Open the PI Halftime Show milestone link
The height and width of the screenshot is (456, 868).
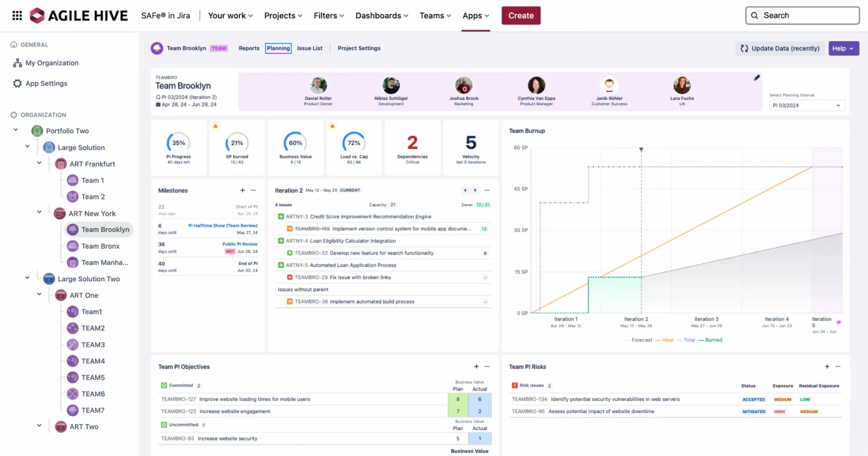(223, 226)
